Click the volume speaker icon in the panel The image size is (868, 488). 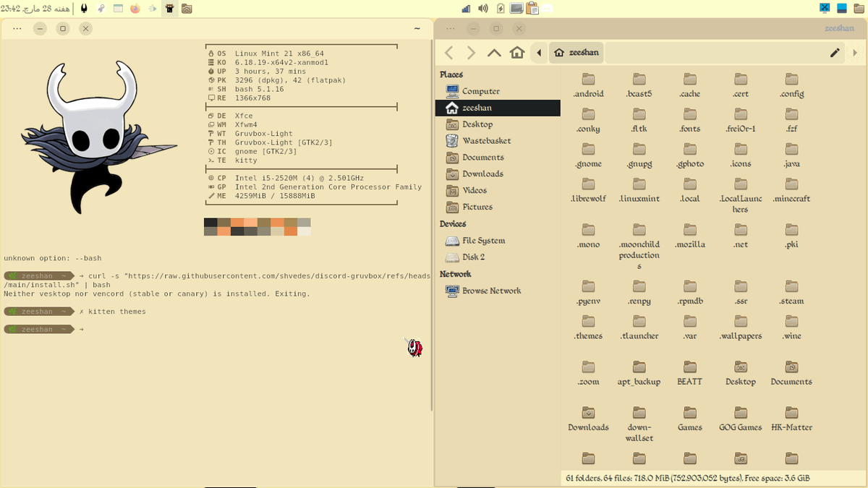tap(483, 9)
